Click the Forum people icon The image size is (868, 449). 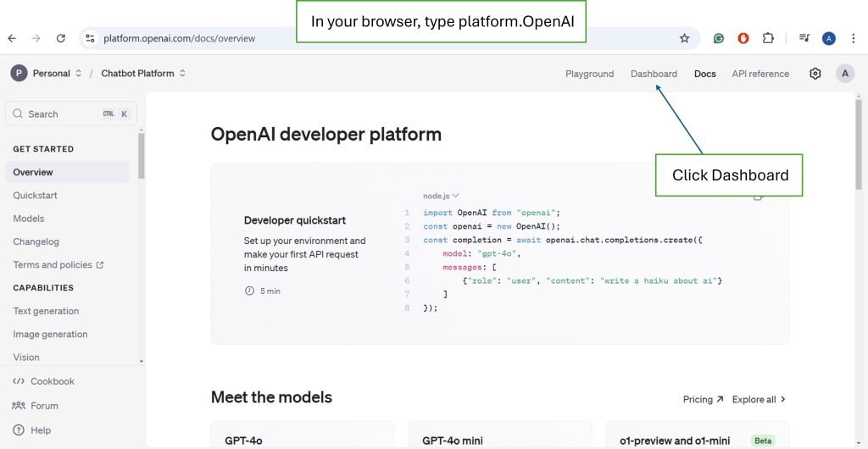pos(19,405)
